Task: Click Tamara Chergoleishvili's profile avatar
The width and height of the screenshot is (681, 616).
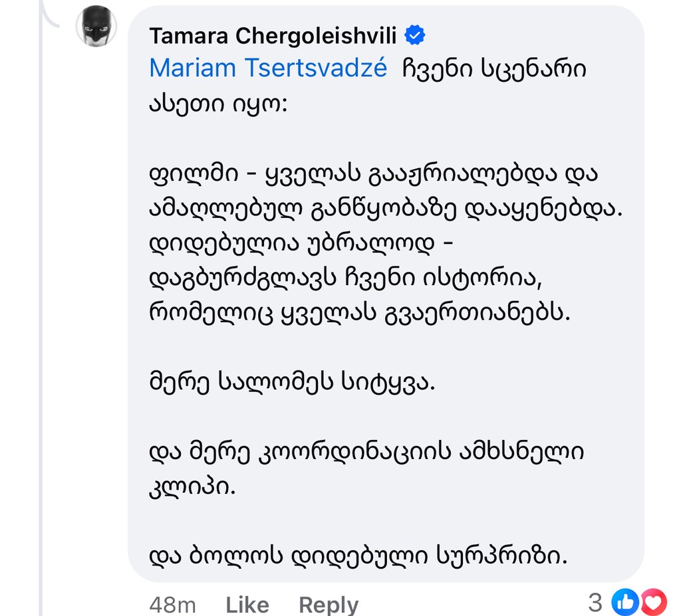Action: [96, 27]
